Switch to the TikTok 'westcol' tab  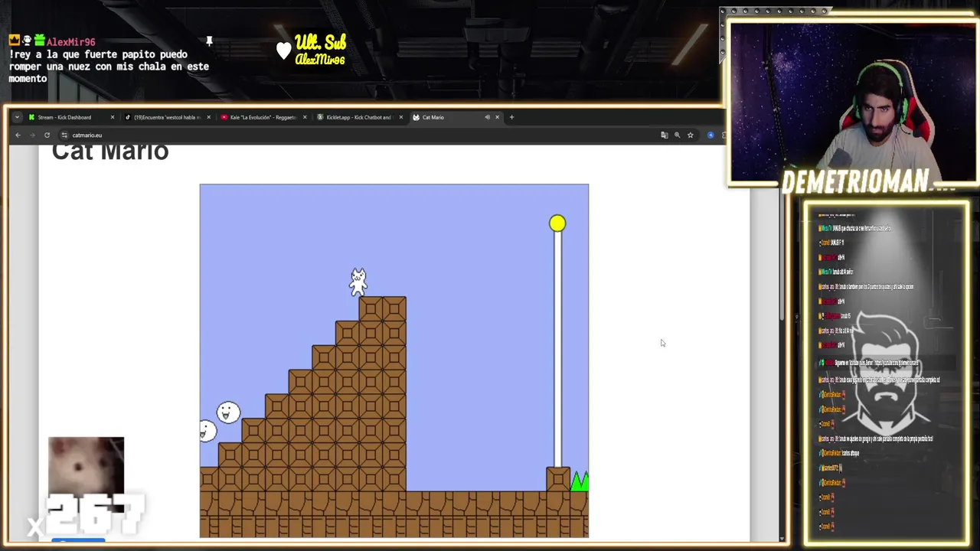pos(167,117)
